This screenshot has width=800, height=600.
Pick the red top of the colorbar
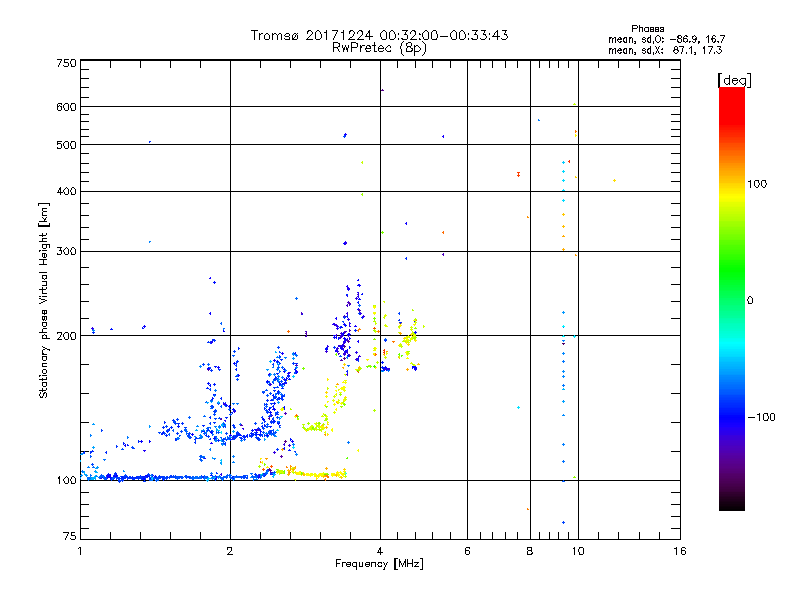[731, 93]
